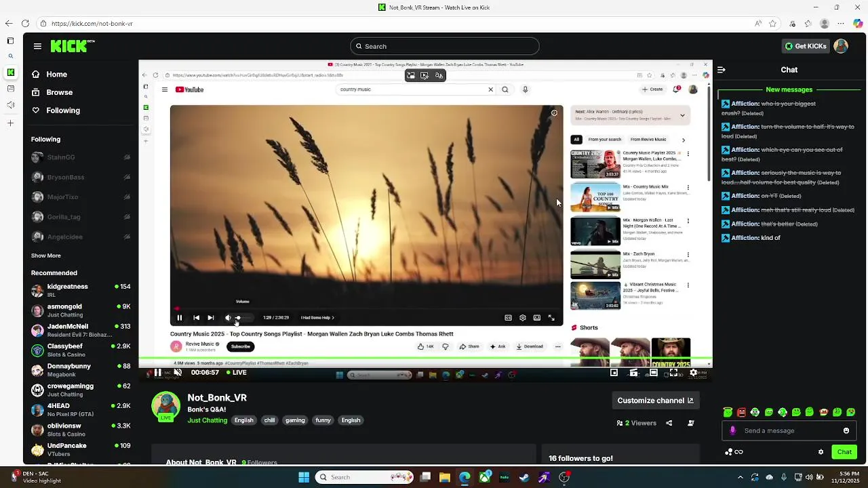Screen dimensions: 868x488
Task: Go back in browser
Action: [x=9, y=23]
